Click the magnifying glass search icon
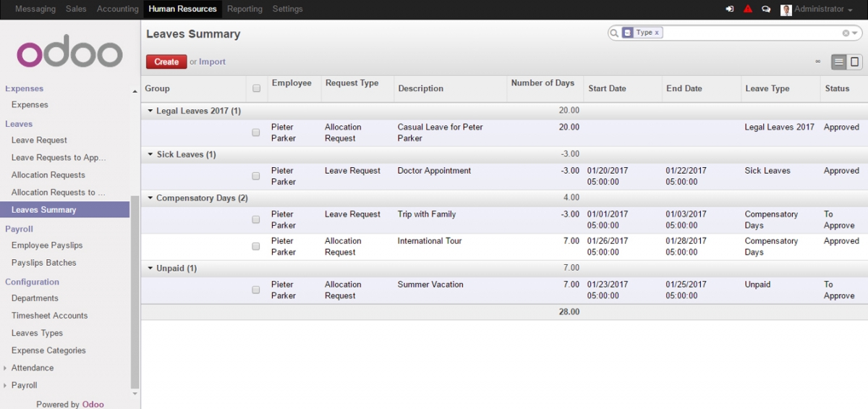This screenshot has width=868, height=409. tap(614, 33)
